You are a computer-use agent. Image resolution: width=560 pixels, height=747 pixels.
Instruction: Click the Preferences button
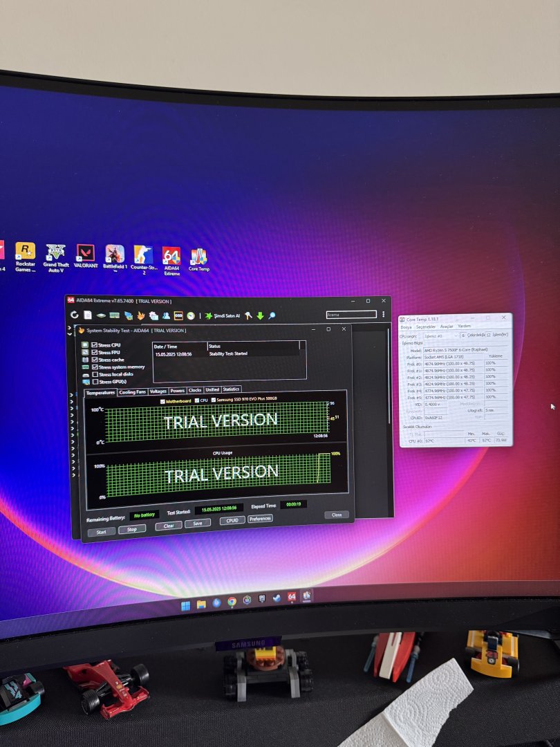coord(260,518)
